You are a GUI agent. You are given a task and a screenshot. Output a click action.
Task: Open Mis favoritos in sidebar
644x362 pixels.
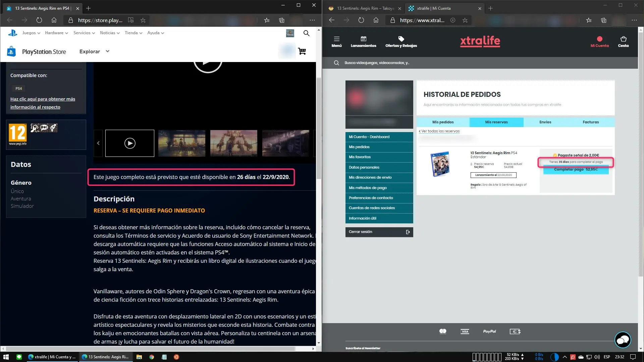pos(379,157)
